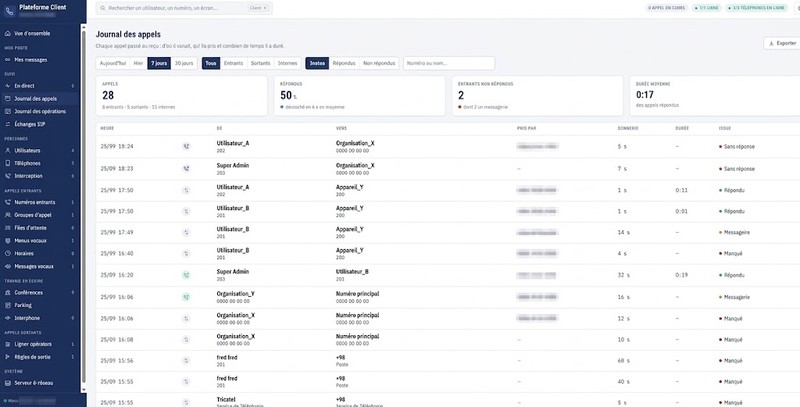
Task: Click Super Admin in 18:23 row
Action: pos(233,165)
